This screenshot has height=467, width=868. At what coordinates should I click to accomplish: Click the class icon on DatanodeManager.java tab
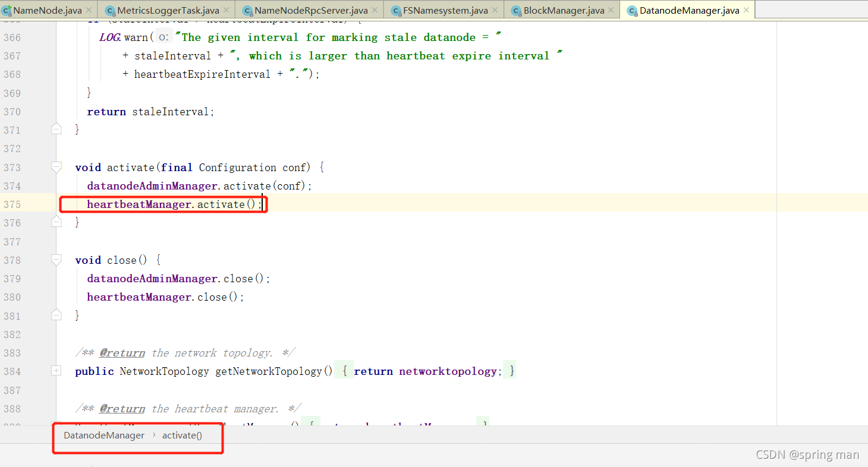click(x=632, y=11)
